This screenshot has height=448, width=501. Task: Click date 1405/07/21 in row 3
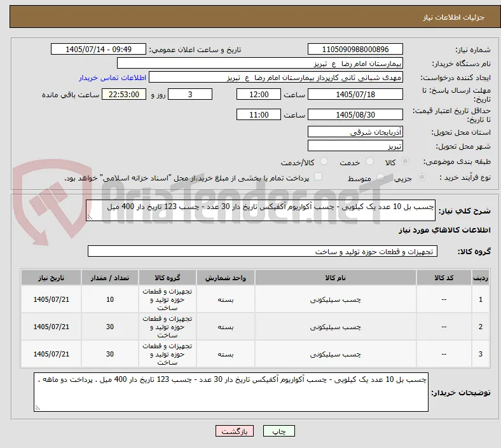click(x=51, y=354)
